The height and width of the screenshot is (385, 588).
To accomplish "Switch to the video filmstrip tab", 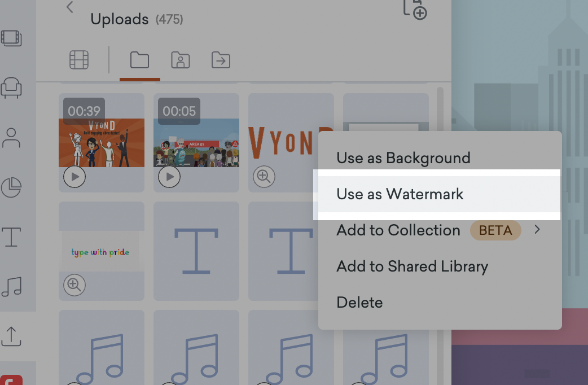I will point(79,60).
